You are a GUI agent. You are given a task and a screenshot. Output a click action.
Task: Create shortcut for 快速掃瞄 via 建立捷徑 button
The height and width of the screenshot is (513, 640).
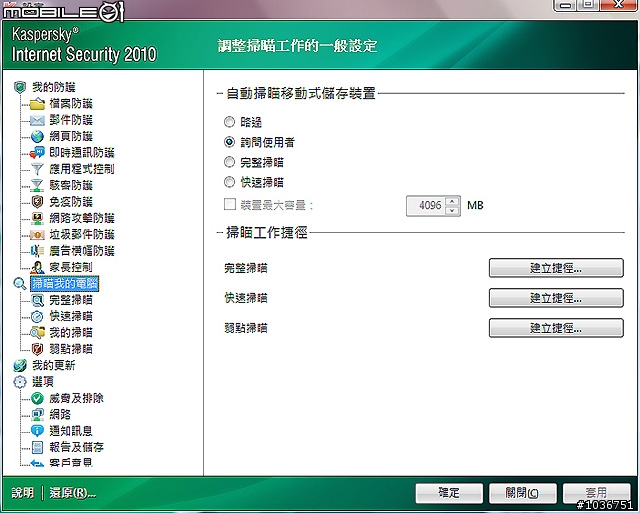pyautogui.click(x=556, y=298)
